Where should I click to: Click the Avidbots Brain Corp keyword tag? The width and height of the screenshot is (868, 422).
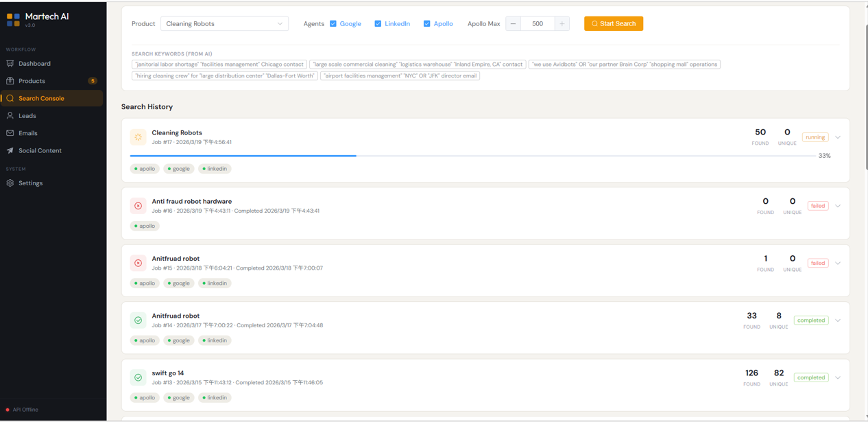click(625, 65)
